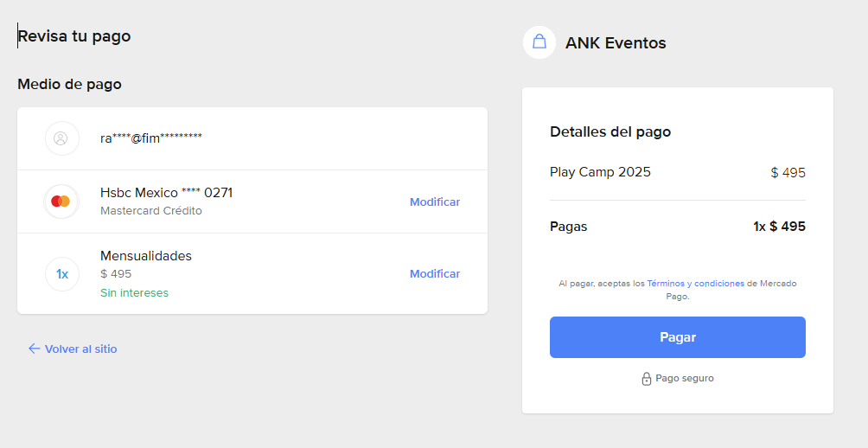868x448 pixels.
Task: Go back via Volver al sitio link
Action: point(80,349)
